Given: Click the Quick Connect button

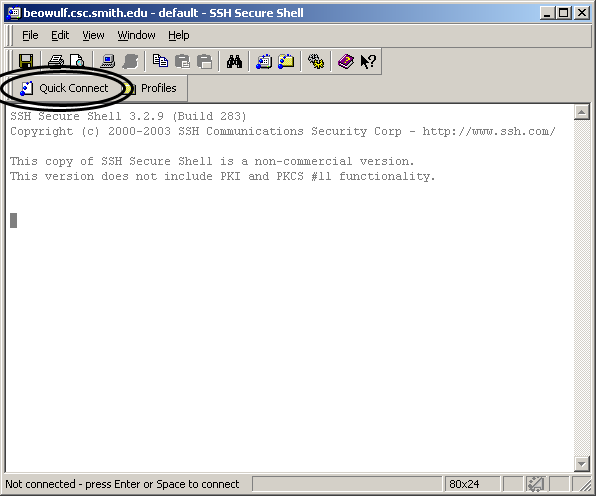Looking at the screenshot, I should point(64,88).
